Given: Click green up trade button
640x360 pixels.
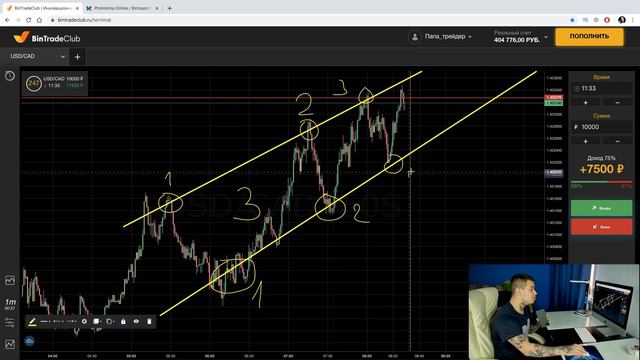Looking at the screenshot, I should pos(601,208).
